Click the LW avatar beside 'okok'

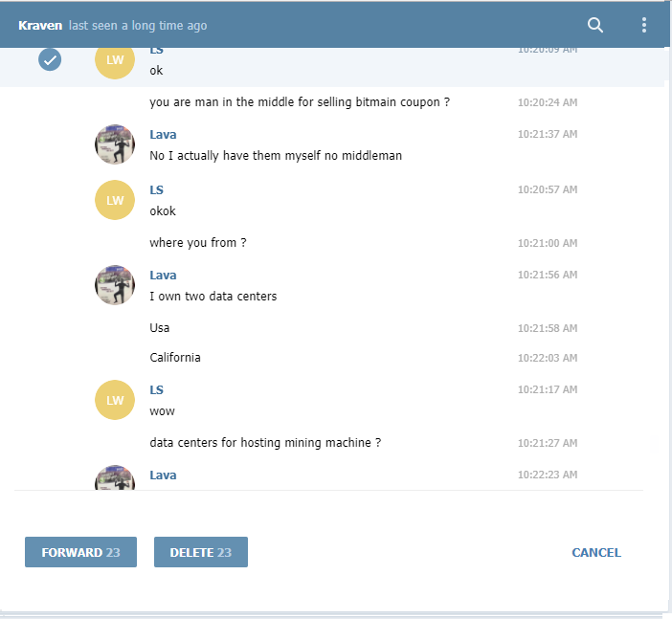(x=115, y=200)
